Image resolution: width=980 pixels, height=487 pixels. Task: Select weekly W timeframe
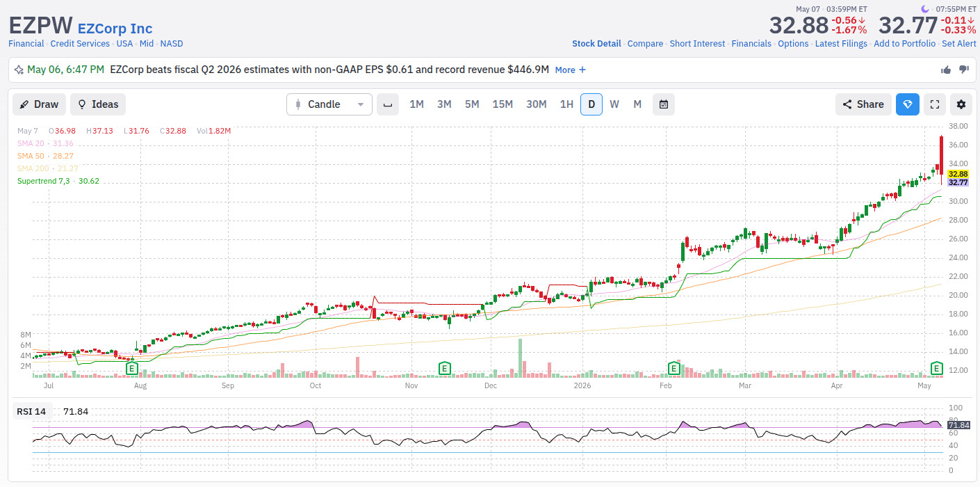pyautogui.click(x=614, y=104)
